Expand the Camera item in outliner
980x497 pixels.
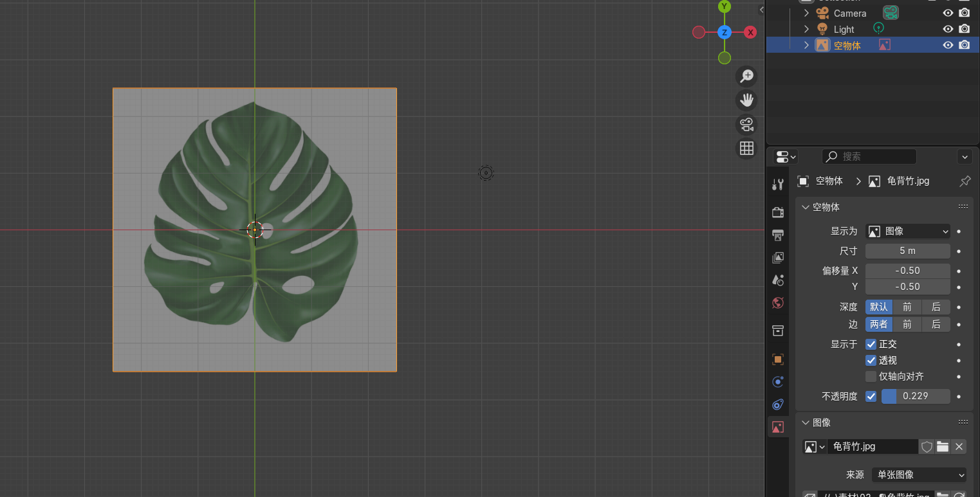806,13
